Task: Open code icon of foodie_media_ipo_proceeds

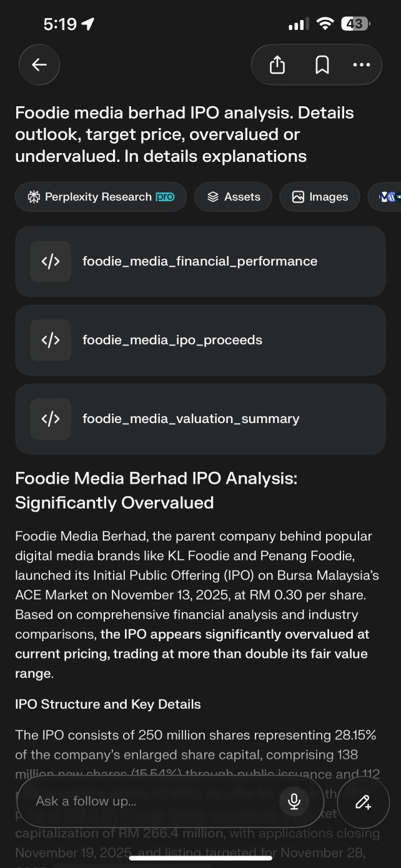Action: pyautogui.click(x=51, y=340)
